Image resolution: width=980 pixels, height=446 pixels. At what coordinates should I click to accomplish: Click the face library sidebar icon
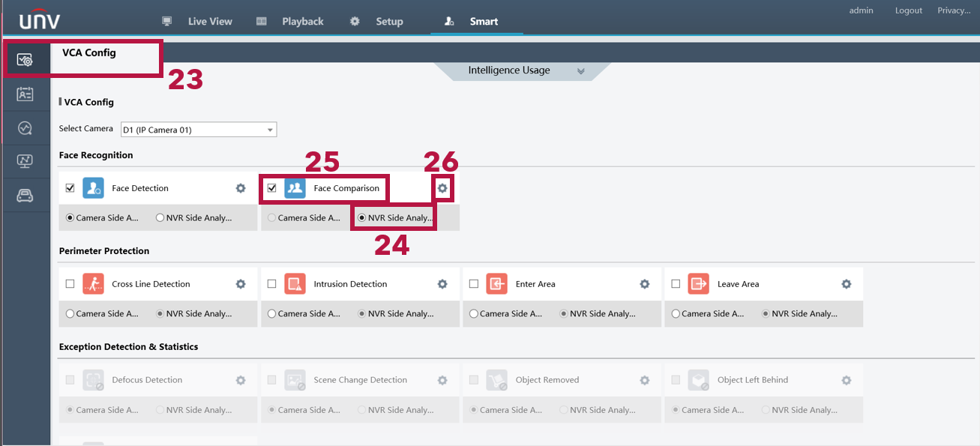point(25,94)
